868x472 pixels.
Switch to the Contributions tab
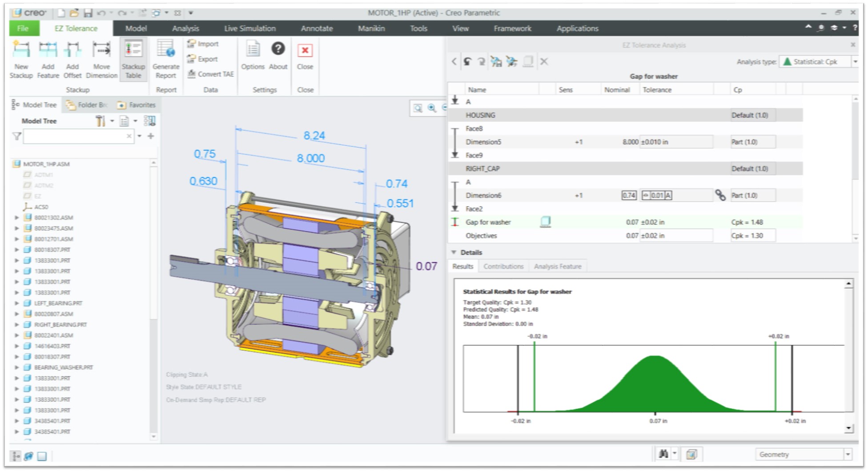(503, 266)
